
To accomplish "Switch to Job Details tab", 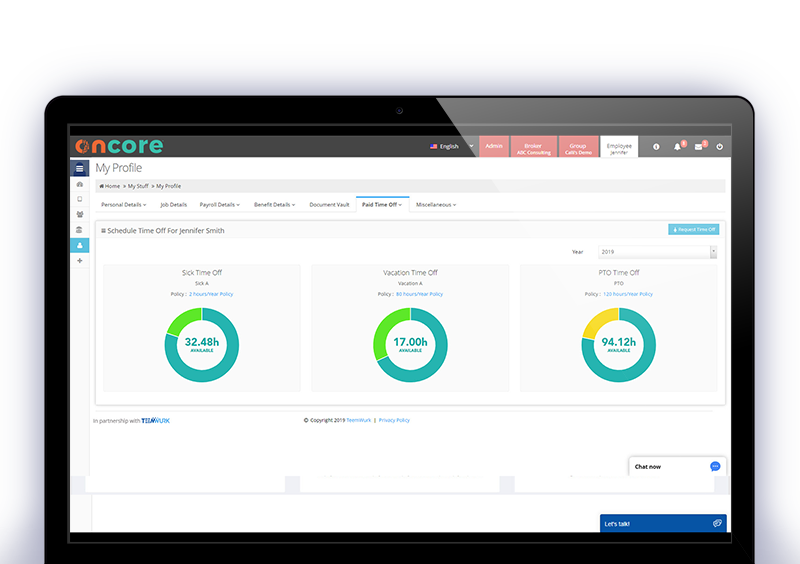I will [x=173, y=205].
